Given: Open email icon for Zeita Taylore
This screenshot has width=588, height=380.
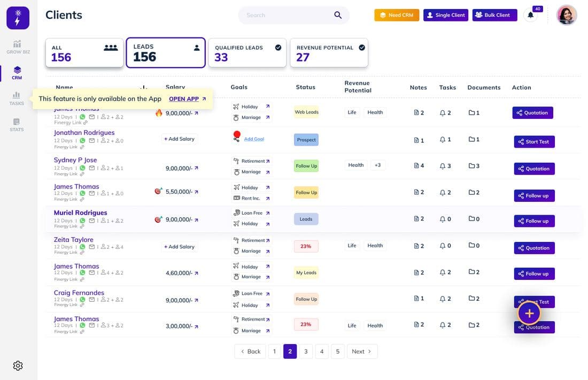Looking at the screenshot, I should click(x=92, y=247).
